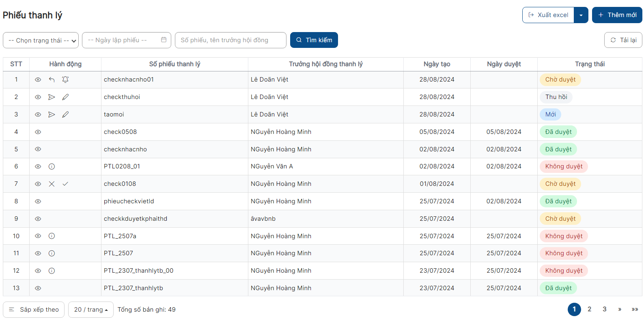Click Lê Doãn Việt in taomoi row
The height and width of the screenshot is (321, 644).
pyautogui.click(x=269, y=114)
